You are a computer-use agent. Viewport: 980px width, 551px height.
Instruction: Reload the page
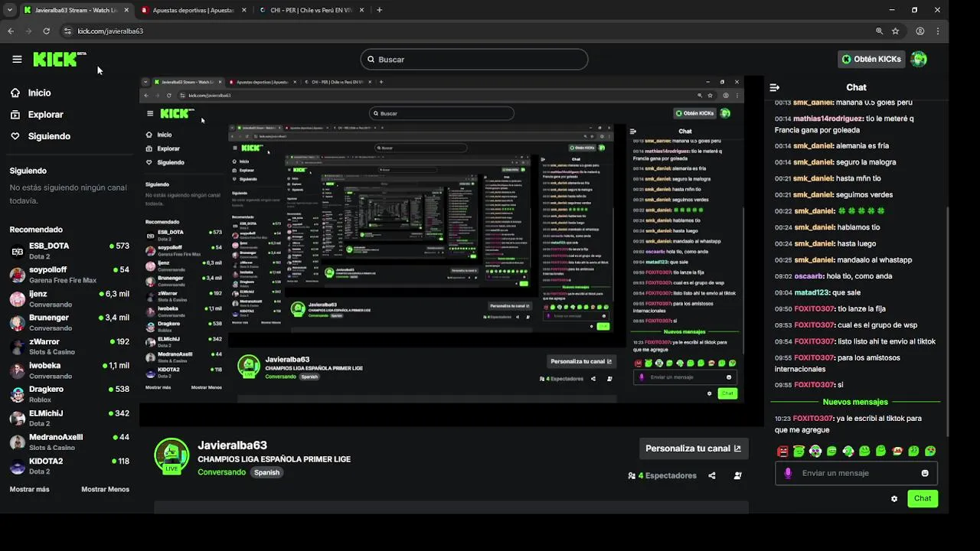(47, 31)
